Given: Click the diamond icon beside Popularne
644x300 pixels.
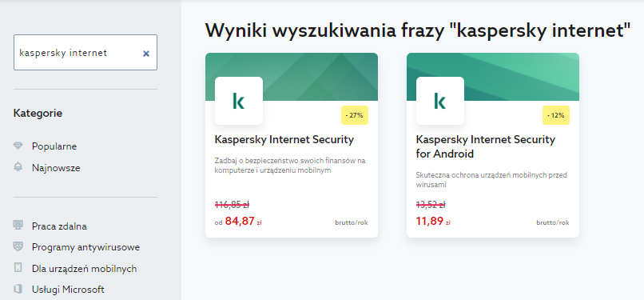Looking at the screenshot, I should (x=18, y=146).
